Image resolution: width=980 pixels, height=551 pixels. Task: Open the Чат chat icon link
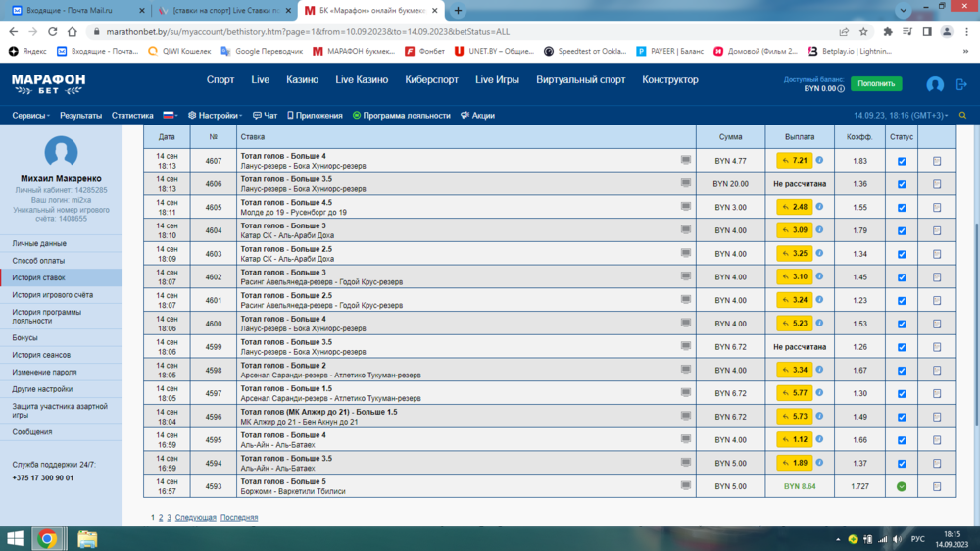tap(265, 115)
